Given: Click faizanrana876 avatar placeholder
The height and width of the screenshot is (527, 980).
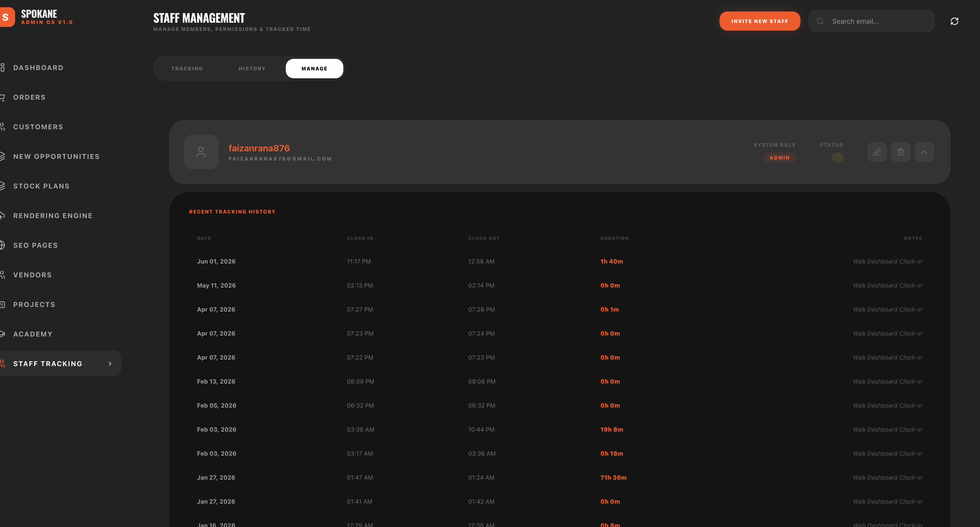Looking at the screenshot, I should point(201,152).
